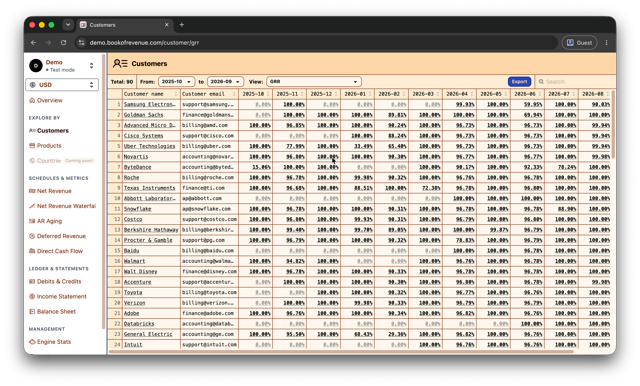Image resolution: width=640 pixels, height=386 pixels.
Task: Click Texas Instruments' 2026-03 value 72.38%
Action: point(431,188)
